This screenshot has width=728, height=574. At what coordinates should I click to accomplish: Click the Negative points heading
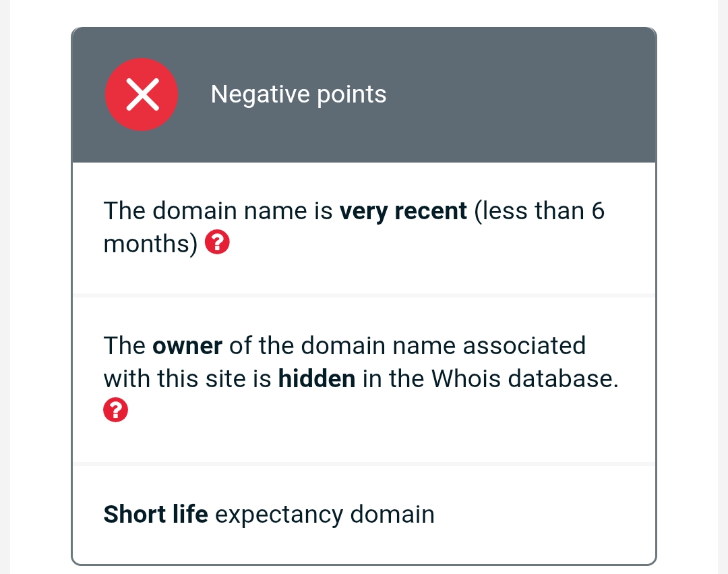299,94
